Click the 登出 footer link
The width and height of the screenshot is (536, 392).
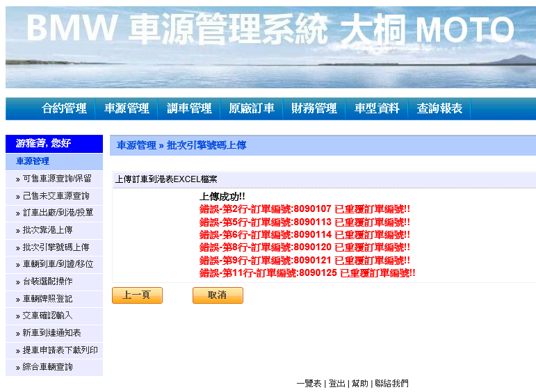(336, 384)
